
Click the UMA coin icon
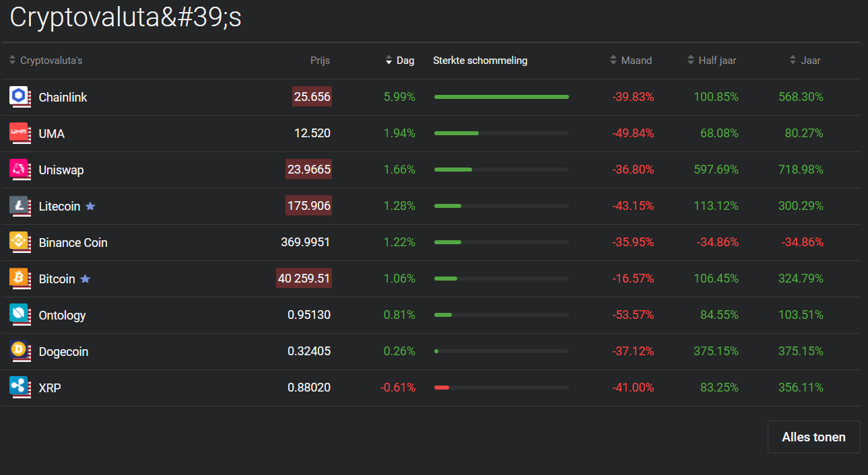20,133
